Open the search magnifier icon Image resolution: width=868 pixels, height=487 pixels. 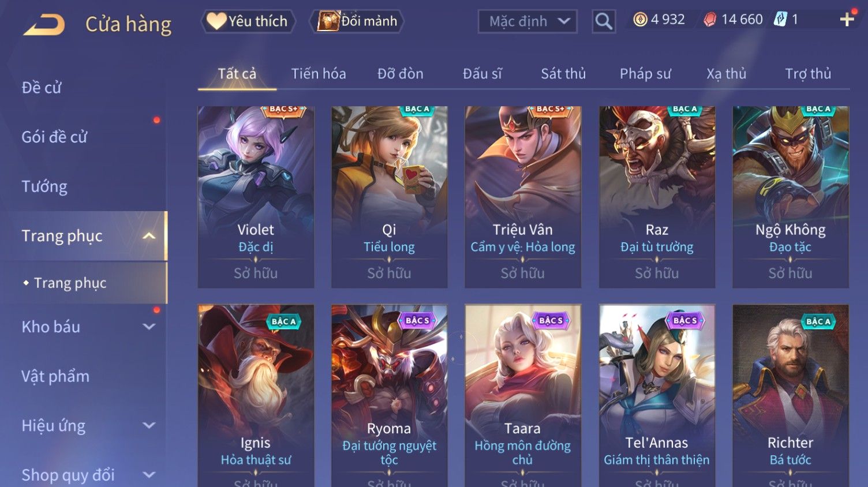tap(604, 21)
